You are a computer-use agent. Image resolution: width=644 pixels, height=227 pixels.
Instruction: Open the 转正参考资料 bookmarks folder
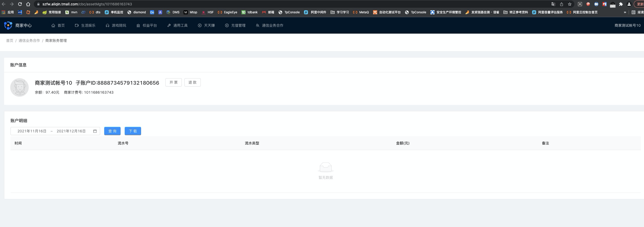pos(515,12)
